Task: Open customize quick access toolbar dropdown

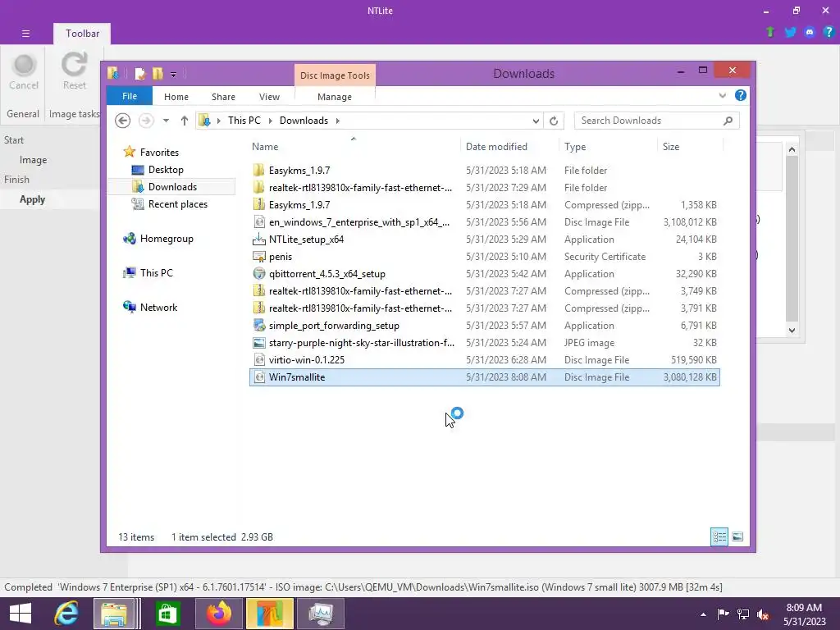Action: [x=174, y=74]
